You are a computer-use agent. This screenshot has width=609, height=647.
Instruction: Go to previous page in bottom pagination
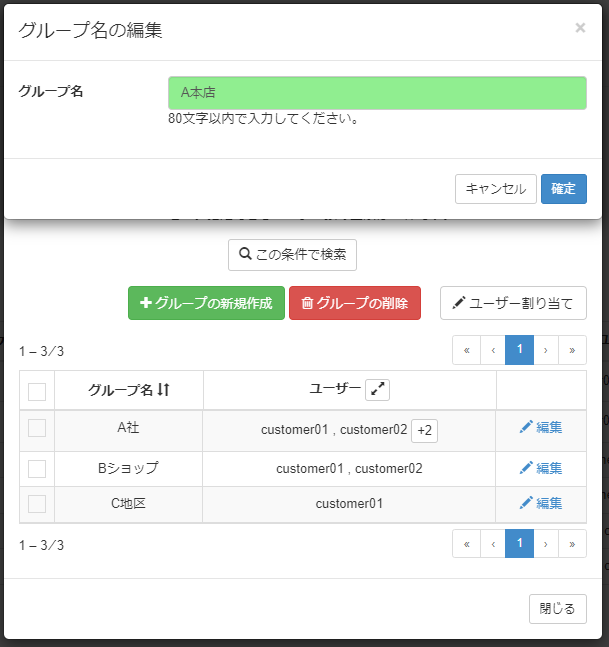click(x=493, y=543)
